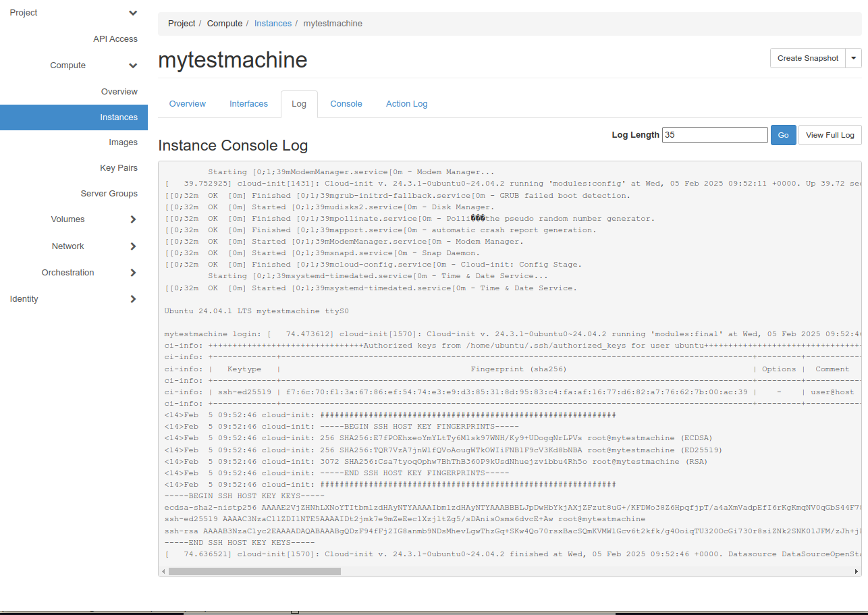Click the Instance Console Log heading
Viewport: 868px width, 615px height.
[233, 145]
